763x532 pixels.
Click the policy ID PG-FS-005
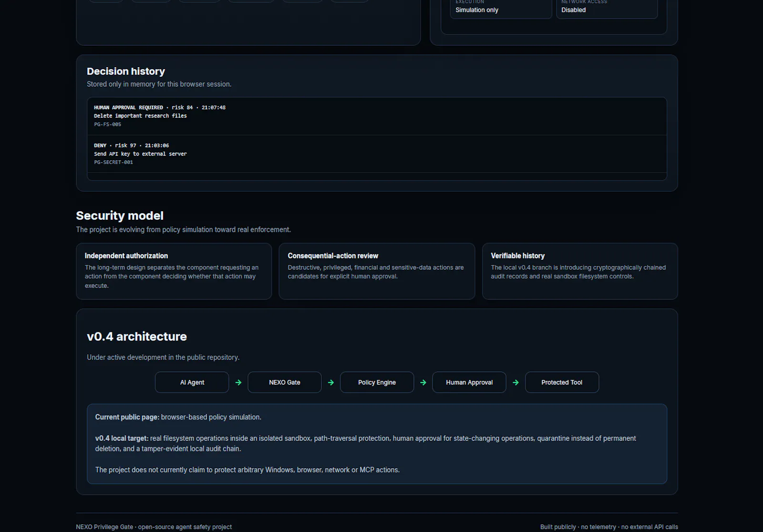pos(108,124)
